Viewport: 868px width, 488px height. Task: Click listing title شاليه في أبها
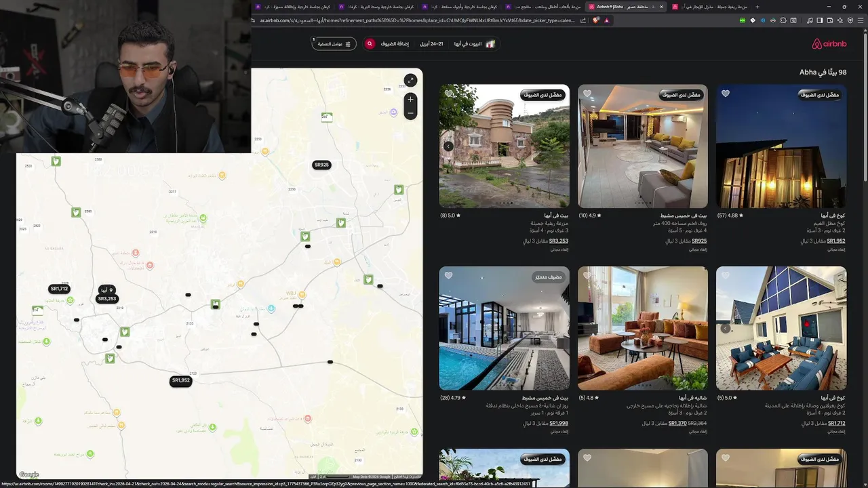[692, 398]
